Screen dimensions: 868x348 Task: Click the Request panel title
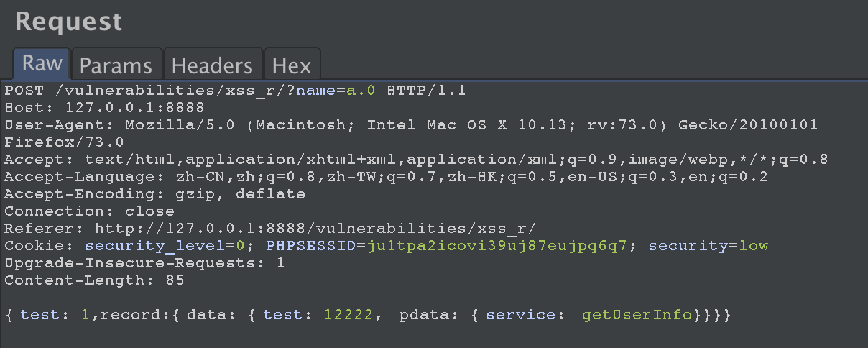coord(69,21)
